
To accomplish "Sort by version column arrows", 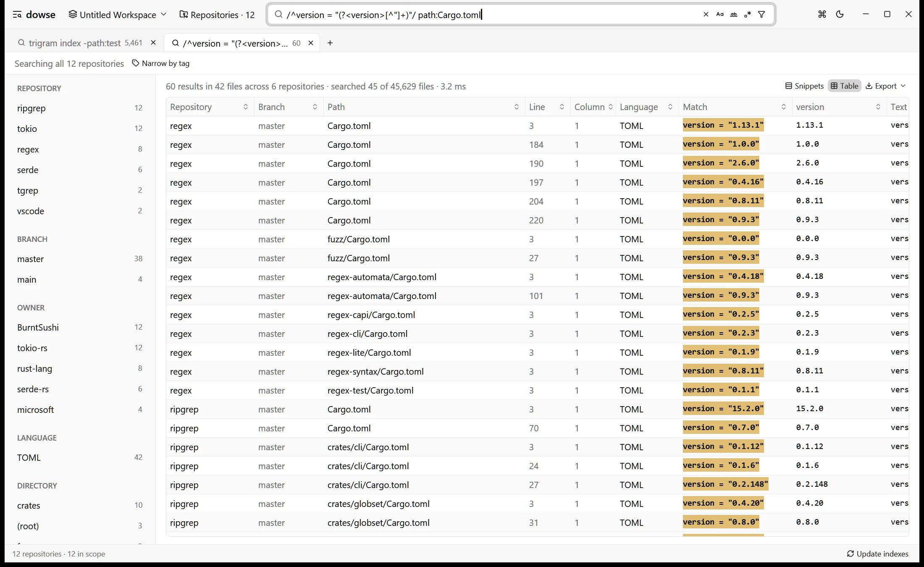I will click(878, 107).
